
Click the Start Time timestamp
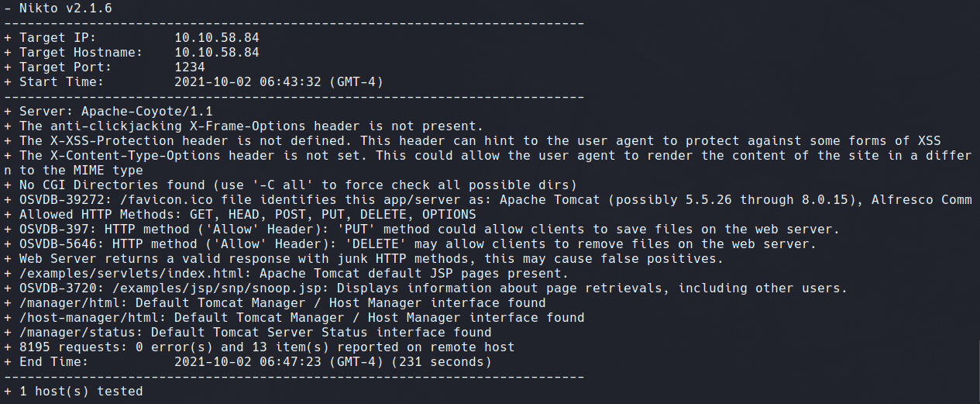[279, 81]
